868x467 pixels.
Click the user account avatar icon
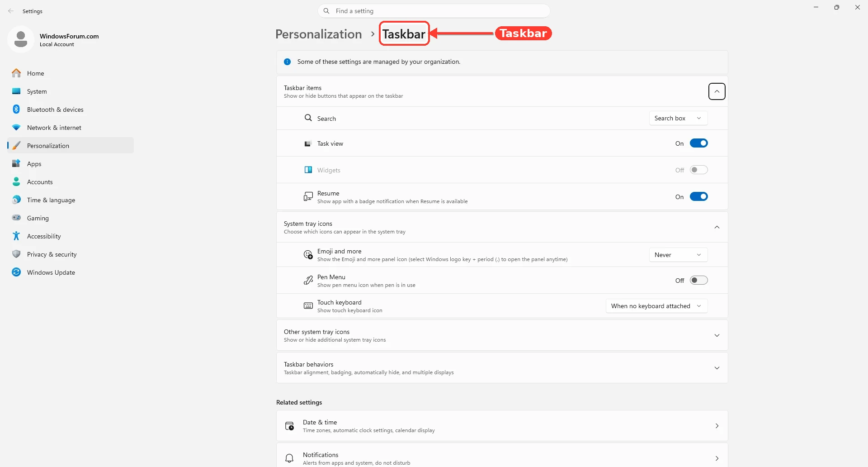pos(21,39)
